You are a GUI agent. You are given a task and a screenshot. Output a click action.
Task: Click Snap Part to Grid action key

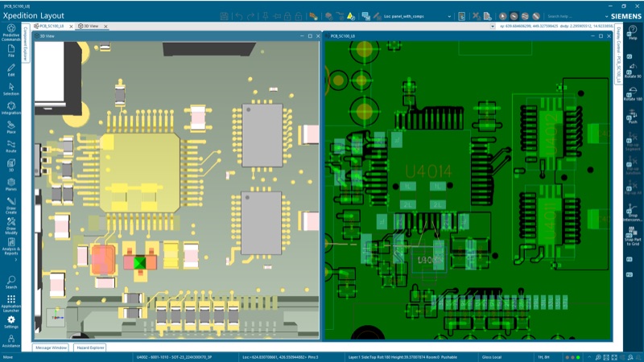pos(633,237)
